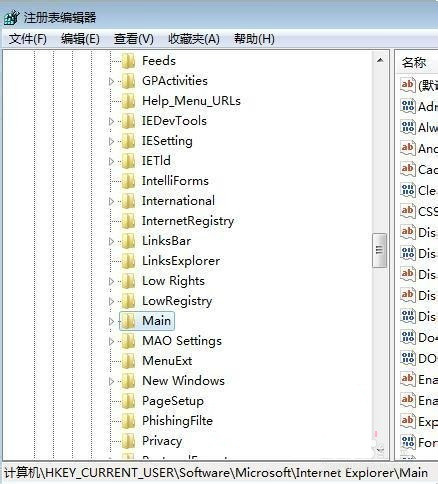Click the string icon for the Exp value
Image resolution: width=438 pixels, height=484 pixels.
pos(408,421)
